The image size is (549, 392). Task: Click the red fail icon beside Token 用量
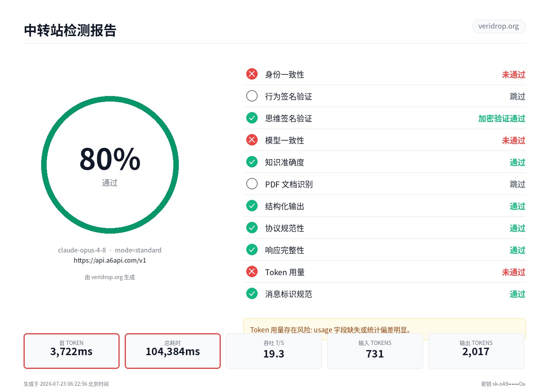coord(252,272)
